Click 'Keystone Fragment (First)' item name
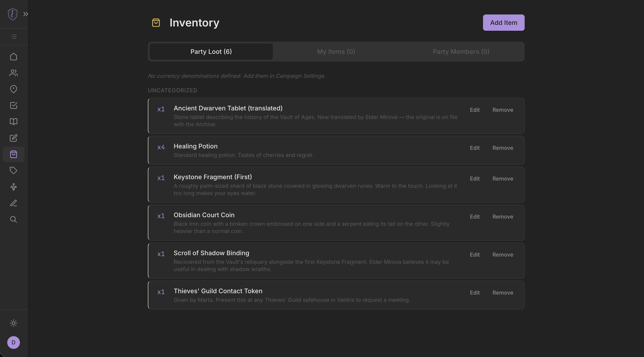 click(213, 177)
